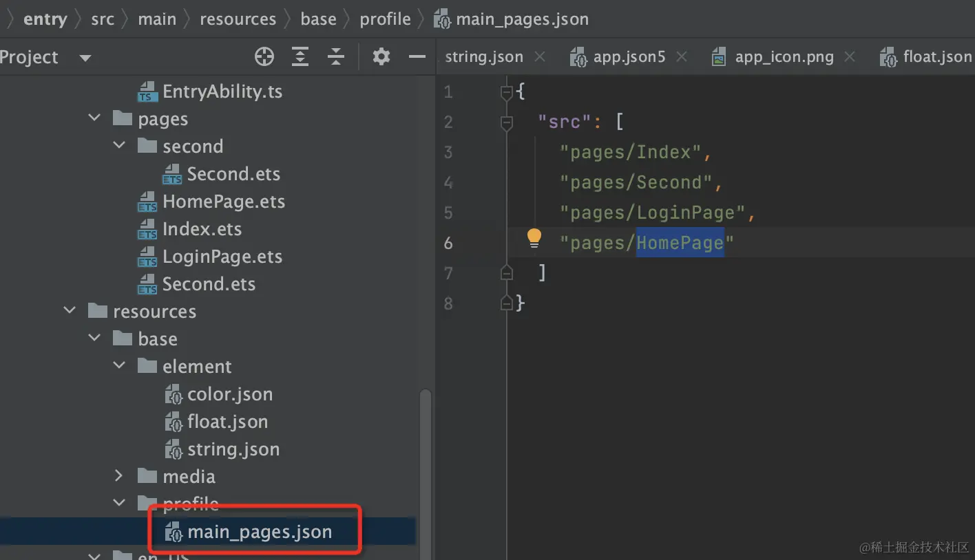Click the fold end marker on line 8
The height and width of the screenshot is (560, 975).
click(507, 303)
